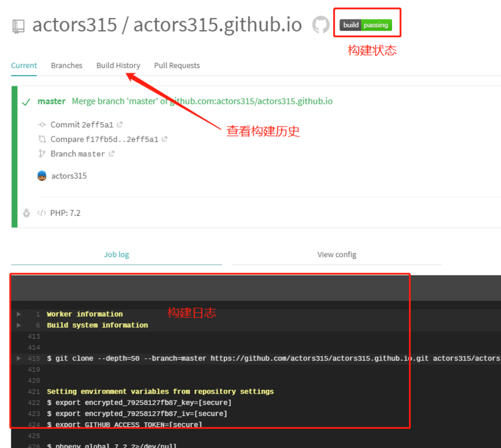Open the Compare f17fb5d..2eff5a1 link
This screenshot has width=501, height=448.
coord(105,140)
